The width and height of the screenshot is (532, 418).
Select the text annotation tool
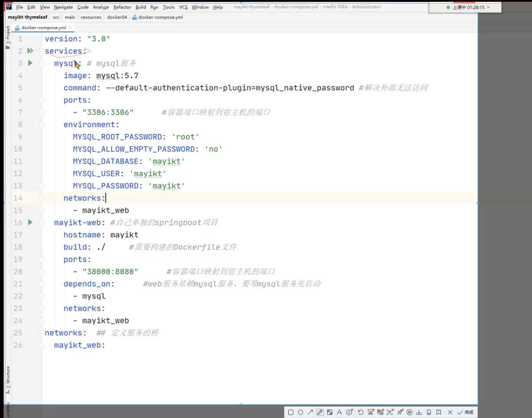click(x=340, y=412)
